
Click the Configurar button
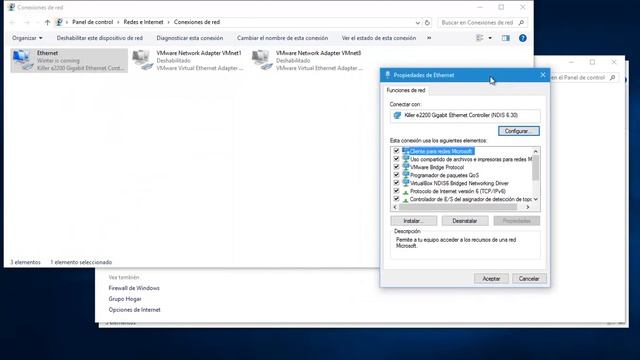[519, 131]
